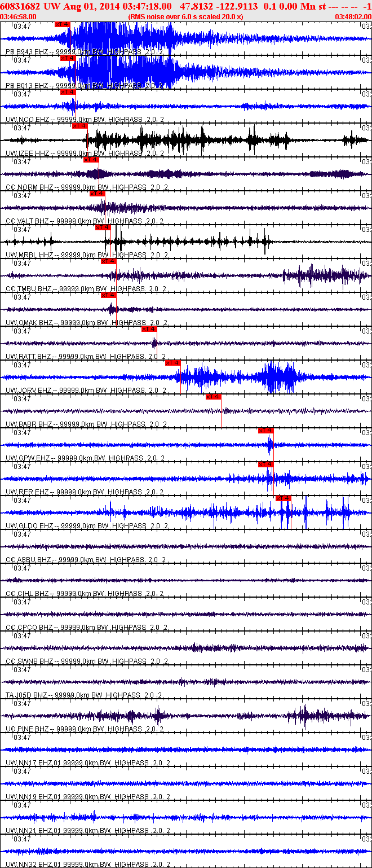Select the pick flag on UW BABR trace

pos(213,397)
